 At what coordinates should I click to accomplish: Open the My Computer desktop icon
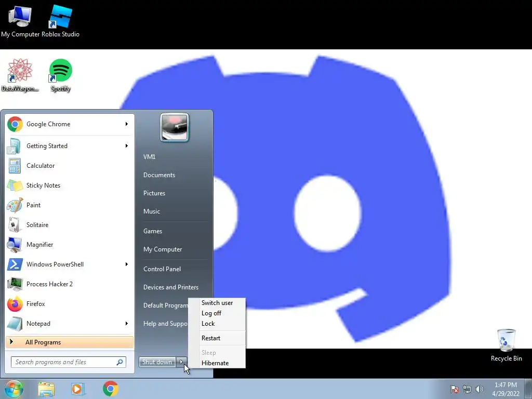pyautogui.click(x=20, y=20)
